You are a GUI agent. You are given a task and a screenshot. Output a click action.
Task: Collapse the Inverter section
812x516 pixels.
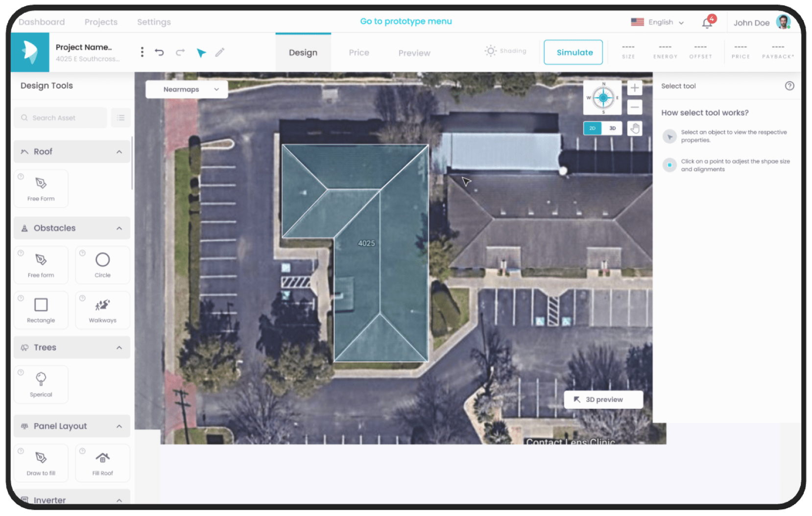coord(119,500)
